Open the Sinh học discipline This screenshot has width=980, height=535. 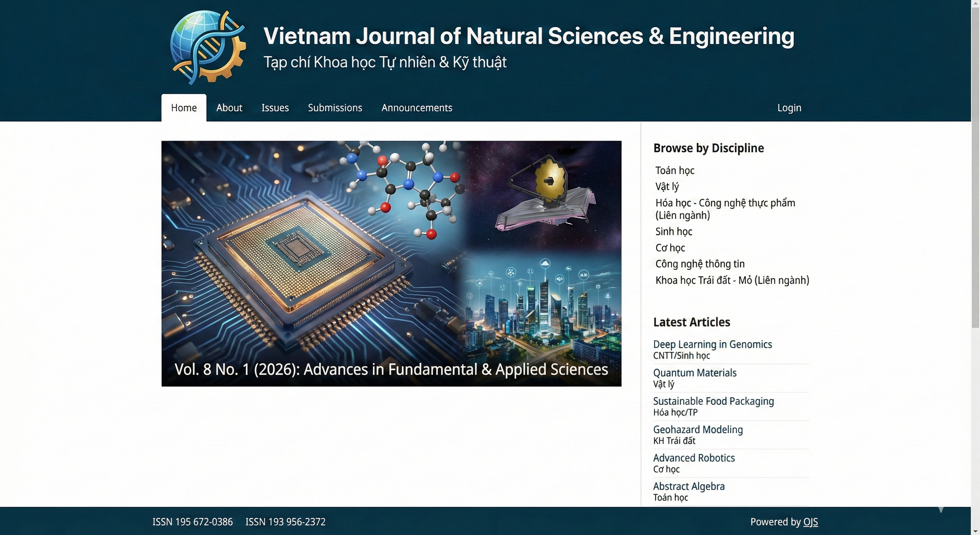click(673, 231)
